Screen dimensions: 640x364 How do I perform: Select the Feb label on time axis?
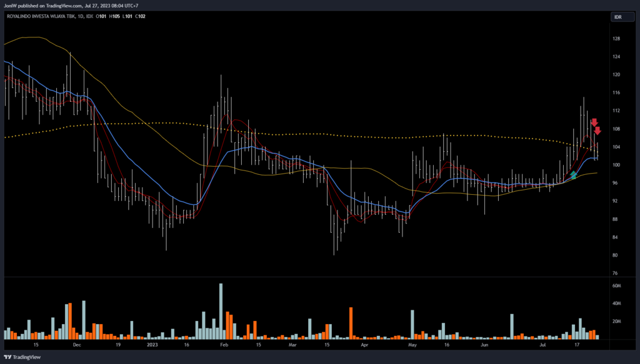pos(224,344)
